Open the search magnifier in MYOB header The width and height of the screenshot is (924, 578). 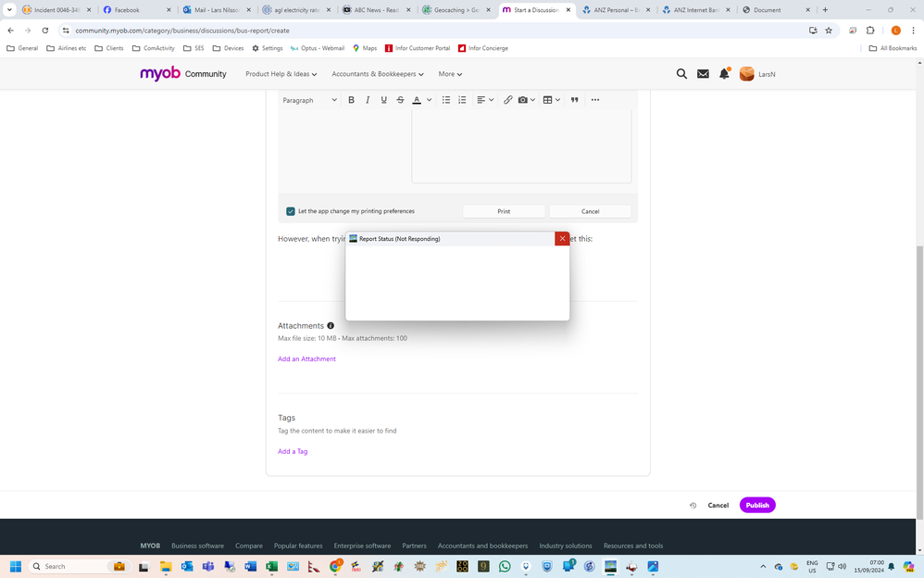coord(681,74)
